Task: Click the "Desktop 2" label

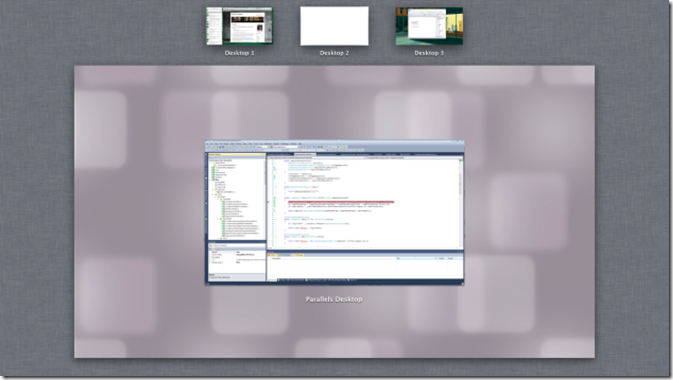Action: click(x=334, y=53)
